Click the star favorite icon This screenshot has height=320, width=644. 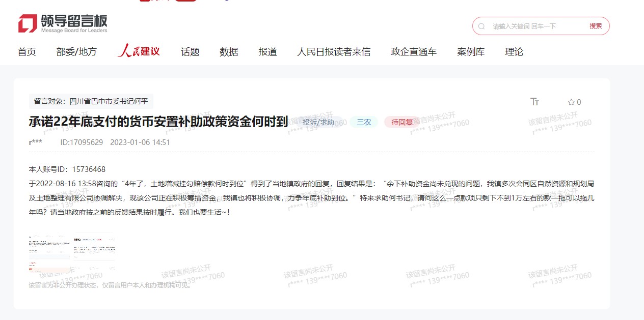coord(571,102)
